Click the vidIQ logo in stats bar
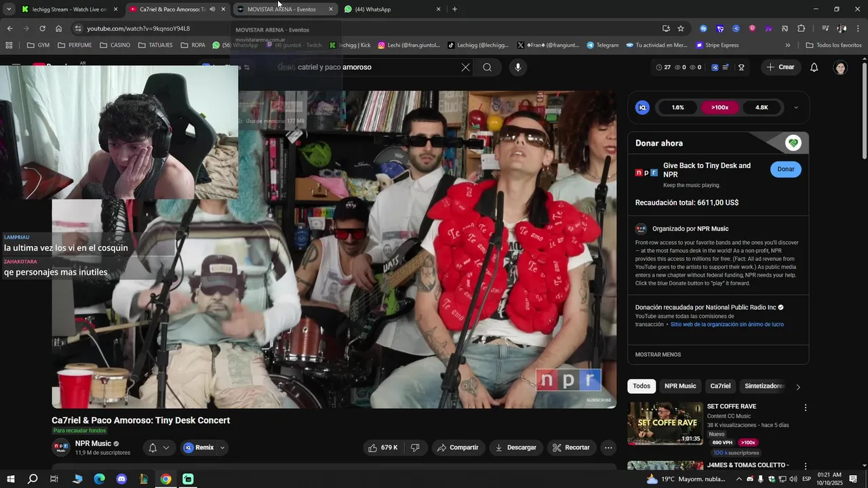The height and width of the screenshot is (488, 868). pyautogui.click(x=643, y=108)
